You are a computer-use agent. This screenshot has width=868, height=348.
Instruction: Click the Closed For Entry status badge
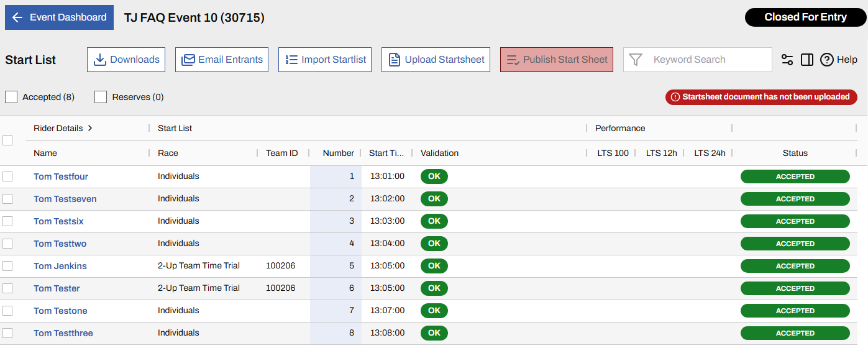[x=805, y=17]
